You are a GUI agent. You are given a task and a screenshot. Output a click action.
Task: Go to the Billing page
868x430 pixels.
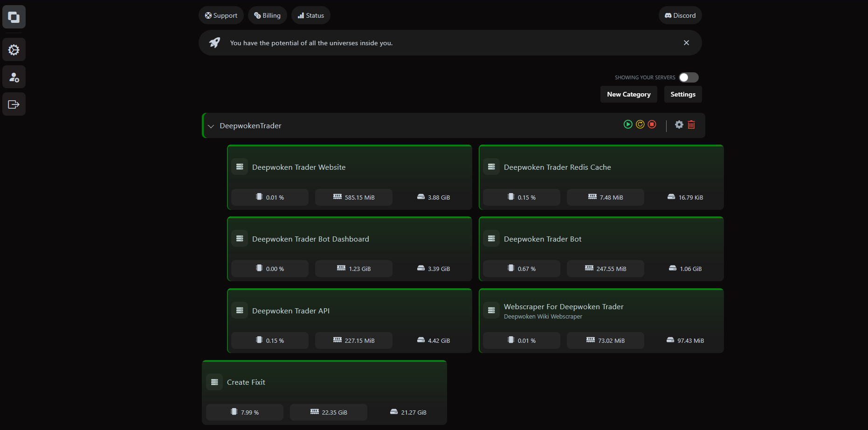[x=267, y=15]
